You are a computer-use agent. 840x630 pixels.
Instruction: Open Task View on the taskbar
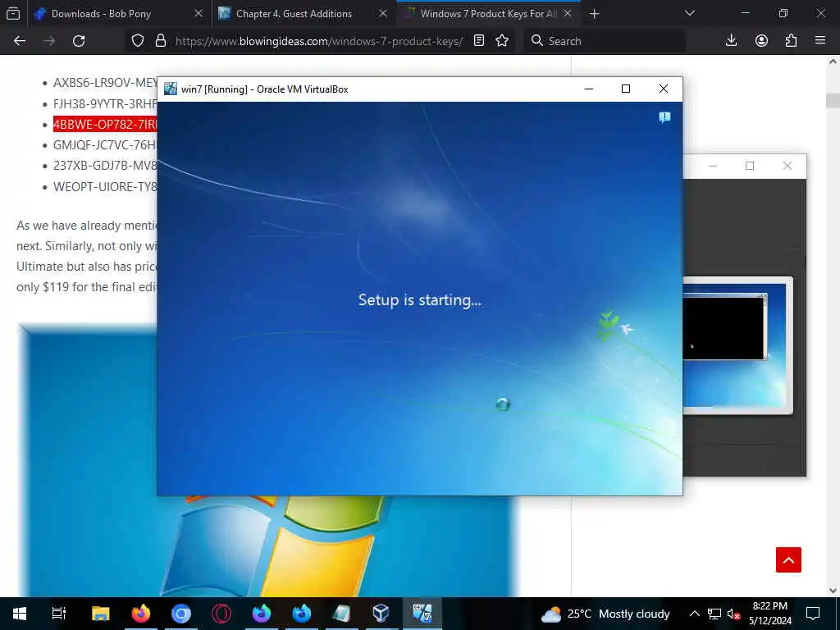point(59,614)
